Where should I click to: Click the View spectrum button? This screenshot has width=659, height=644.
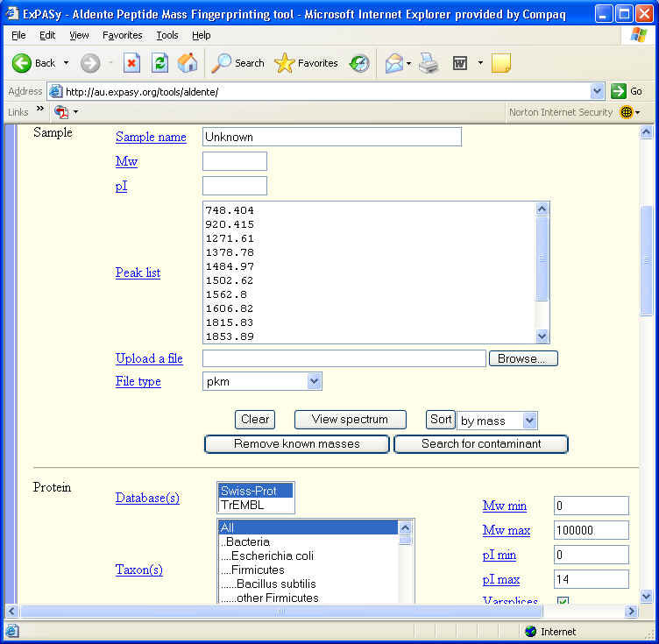coord(351,420)
